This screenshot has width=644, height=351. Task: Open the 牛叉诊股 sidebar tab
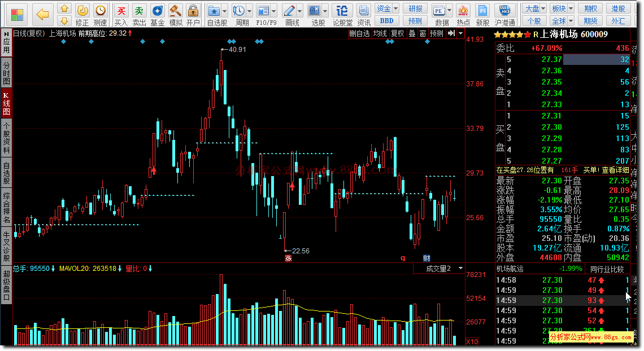(x=6, y=246)
